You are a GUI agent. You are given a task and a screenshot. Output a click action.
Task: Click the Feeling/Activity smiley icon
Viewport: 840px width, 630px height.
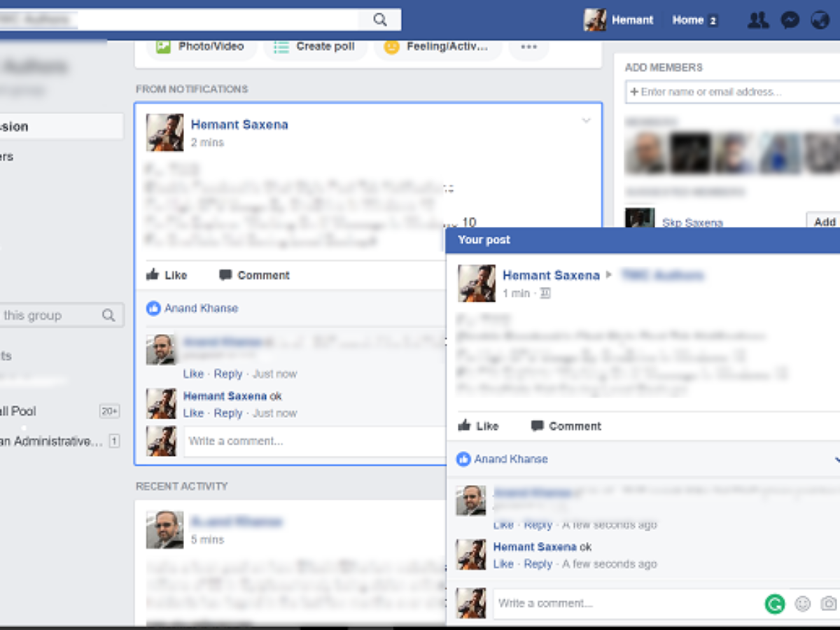pyautogui.click(x=392, y=47)
